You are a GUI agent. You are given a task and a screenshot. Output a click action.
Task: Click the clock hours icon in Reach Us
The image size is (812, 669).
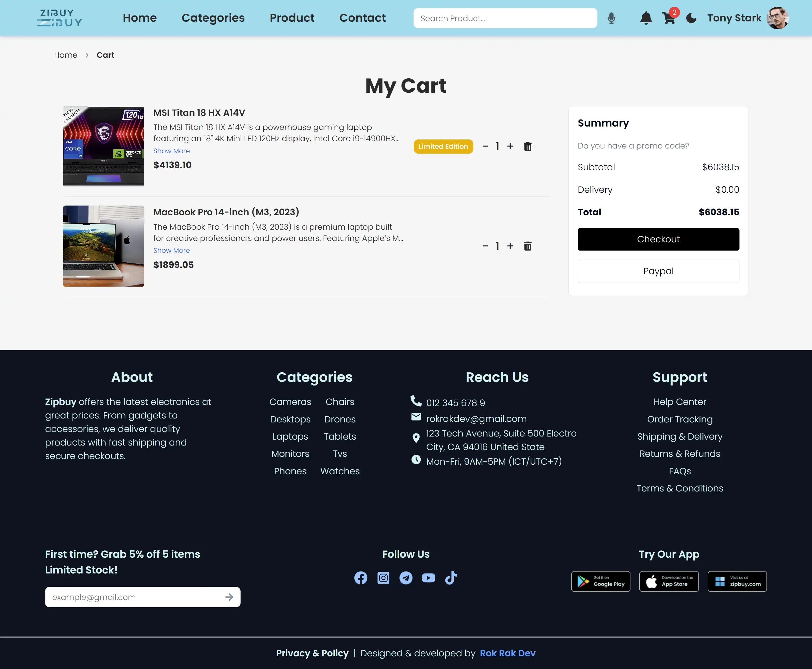(x=416, y=459)
